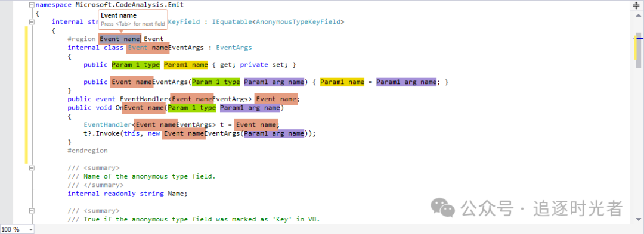This screenshot has width=644, height=234.
Task: Collapse the summary comment about 'Key' in VB
Action: 32,211
